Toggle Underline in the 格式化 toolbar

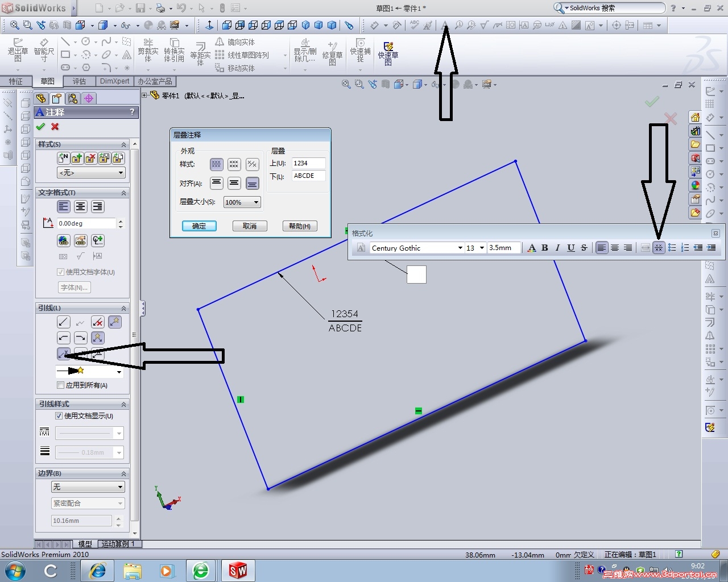coord(571,248)
